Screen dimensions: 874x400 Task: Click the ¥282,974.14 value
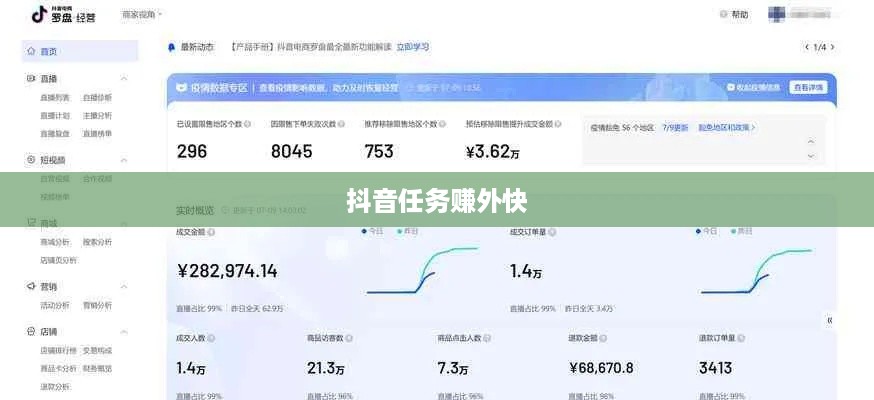227,271
